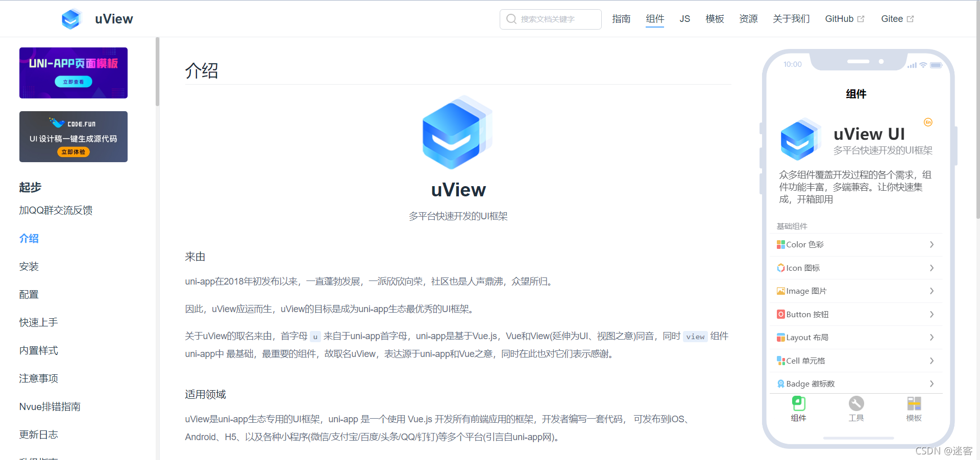
Task: Click the page vertical scrollbar
Action: pos(977,110)
